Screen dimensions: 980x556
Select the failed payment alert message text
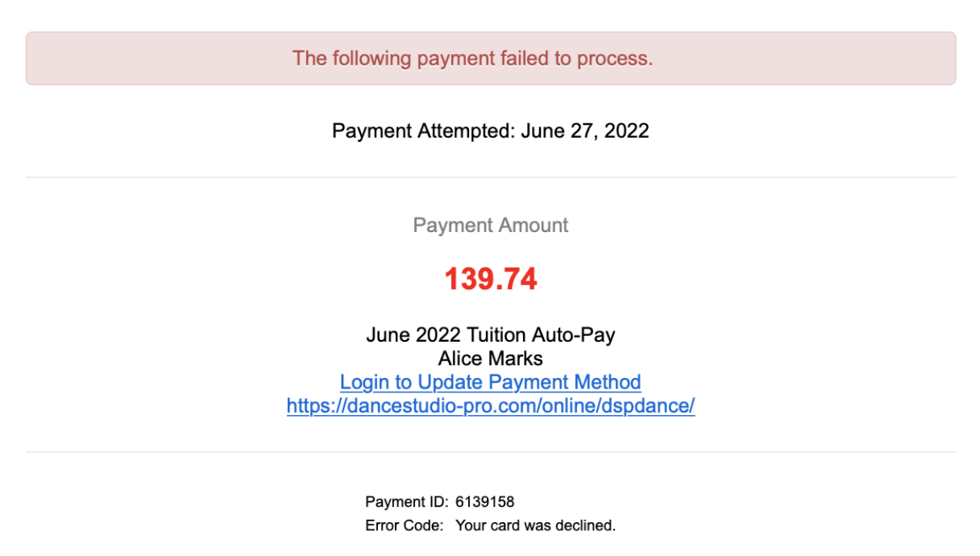click(x=472, y=58)
